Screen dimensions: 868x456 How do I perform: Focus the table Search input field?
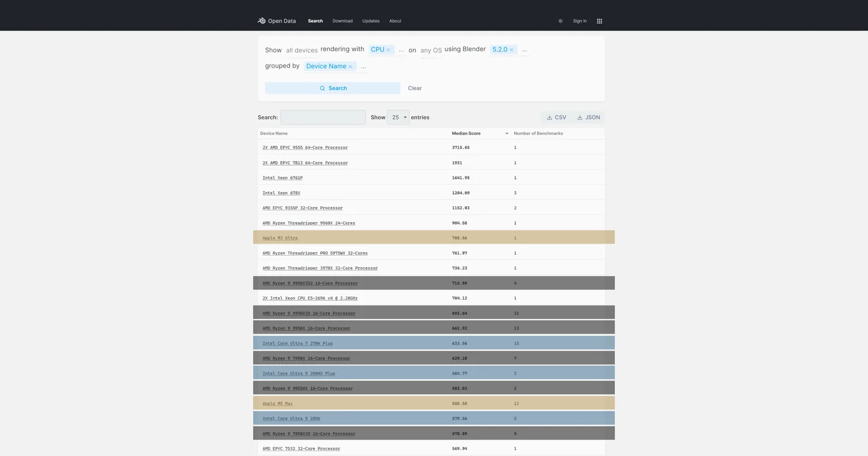pyautogui.click(x=323, y=117)
